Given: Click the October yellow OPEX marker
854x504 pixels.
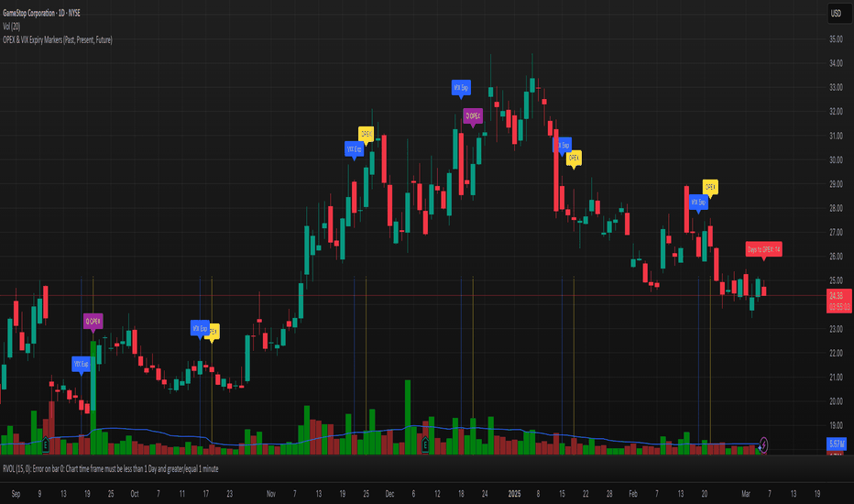Looking at the screenshot, I should coord(213,332).
